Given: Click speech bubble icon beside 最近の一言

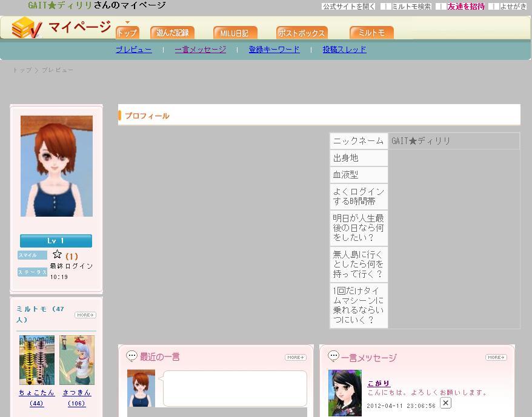Looking at the screenshot, I should coord(131,356).
